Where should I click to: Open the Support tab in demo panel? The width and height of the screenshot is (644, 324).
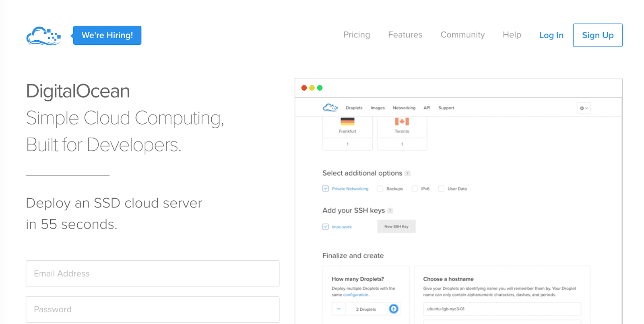[x=446, y=108]
